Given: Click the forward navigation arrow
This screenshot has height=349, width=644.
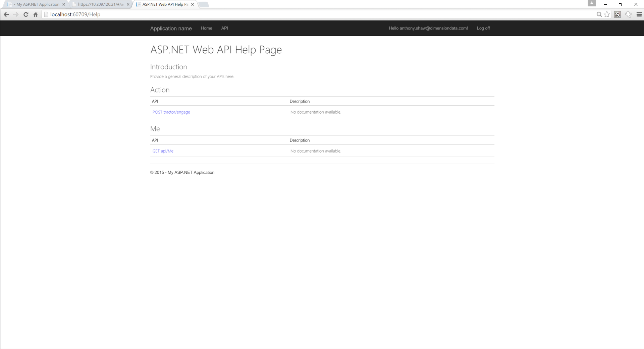Looking at the screenshot, I should 16,14.
